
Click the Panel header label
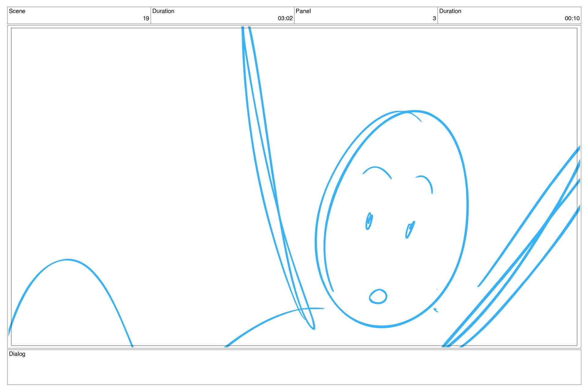[x=303, y=11]
